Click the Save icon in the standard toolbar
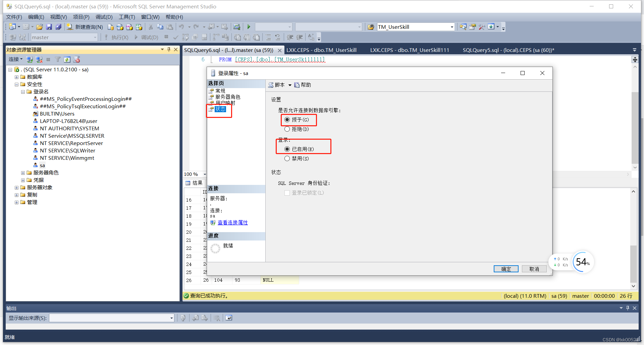The image size is (644, 345). 49,27
